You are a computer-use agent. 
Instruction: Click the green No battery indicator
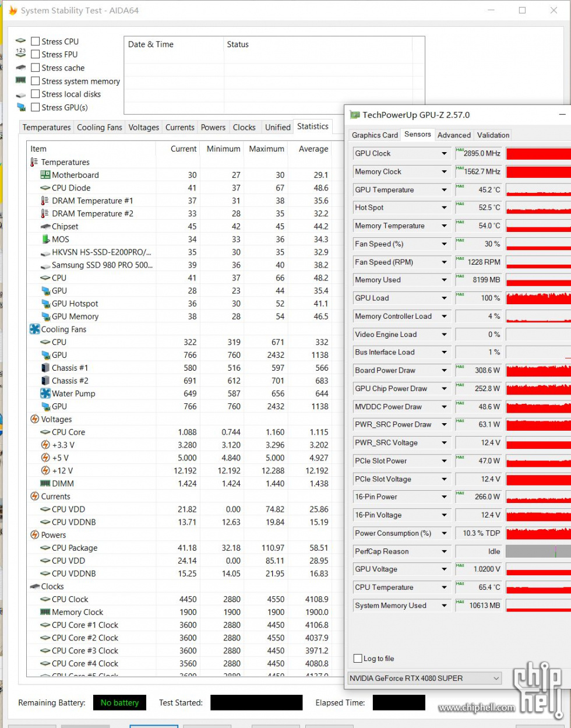pos(119,703)
